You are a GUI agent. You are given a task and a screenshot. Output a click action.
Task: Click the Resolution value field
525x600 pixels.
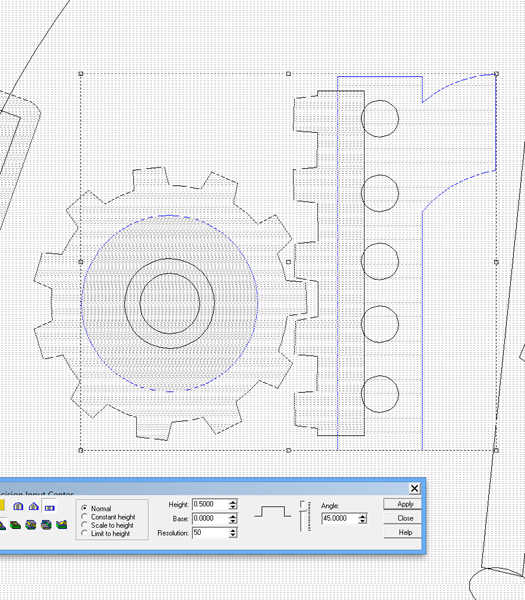click(x=210, y=533)
